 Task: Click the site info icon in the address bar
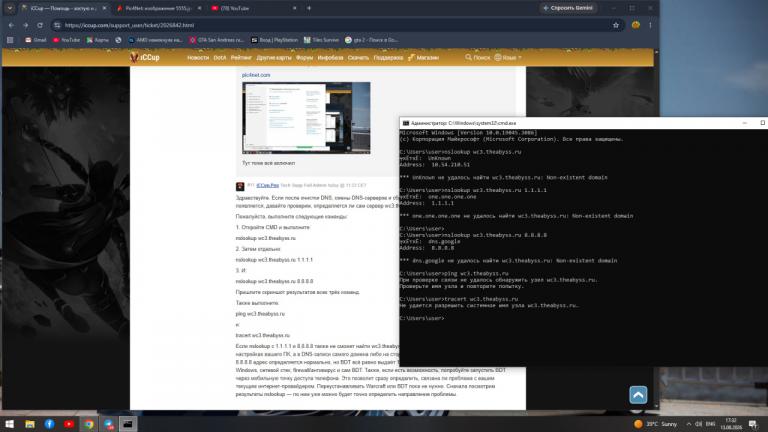point(57,25)
